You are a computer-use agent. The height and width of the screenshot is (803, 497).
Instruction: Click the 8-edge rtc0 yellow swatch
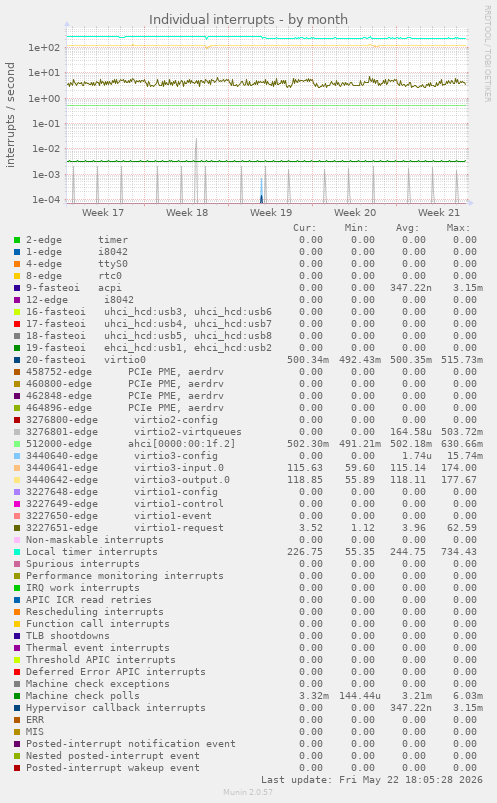17,276
